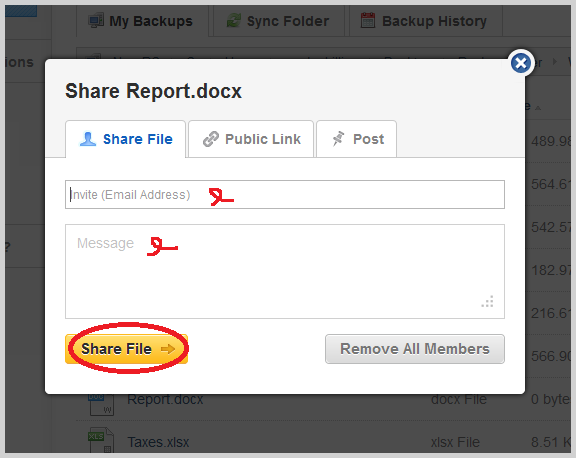Click the person icon on Share File tab
The image size is (576, 458).
point(88,139)
